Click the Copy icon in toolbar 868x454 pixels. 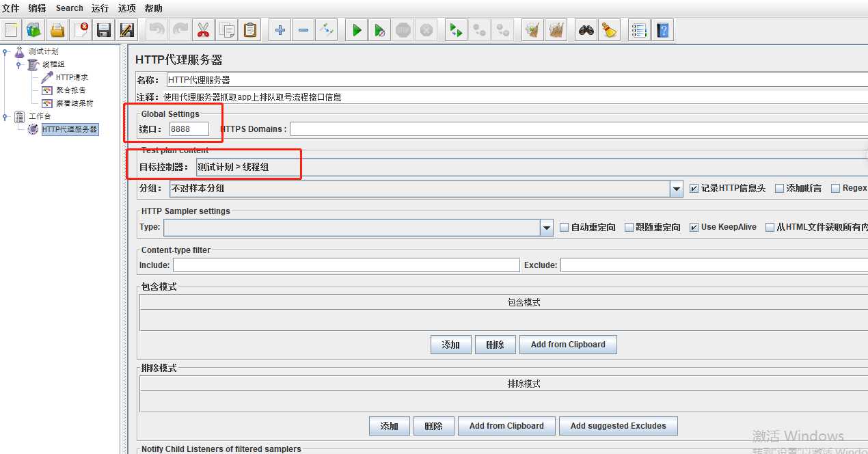[x=227, y=30]
